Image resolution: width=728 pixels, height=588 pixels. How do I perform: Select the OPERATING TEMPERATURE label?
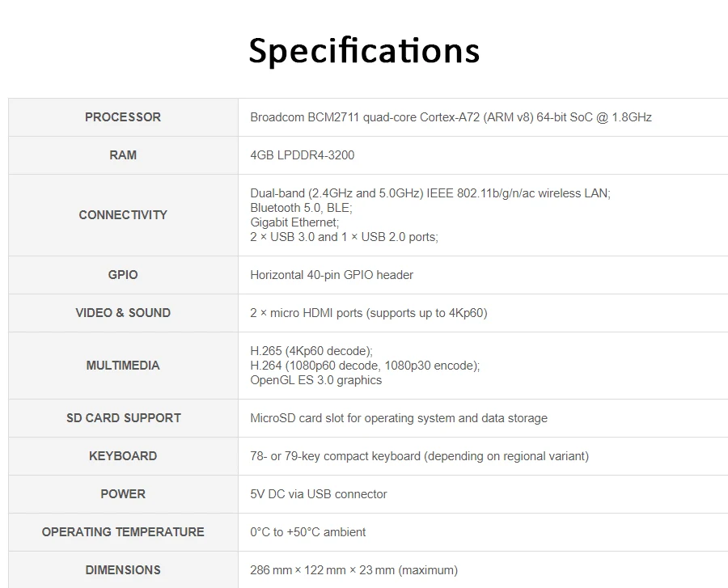[x=123, y=532]
